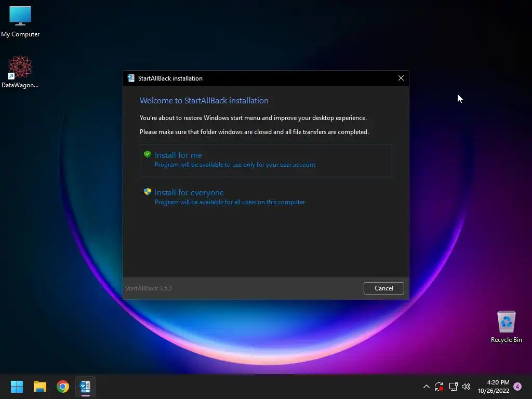Click the green shield icon beside Install for me
This screenshot has height=399, width=532.
[x=147, y=154]
